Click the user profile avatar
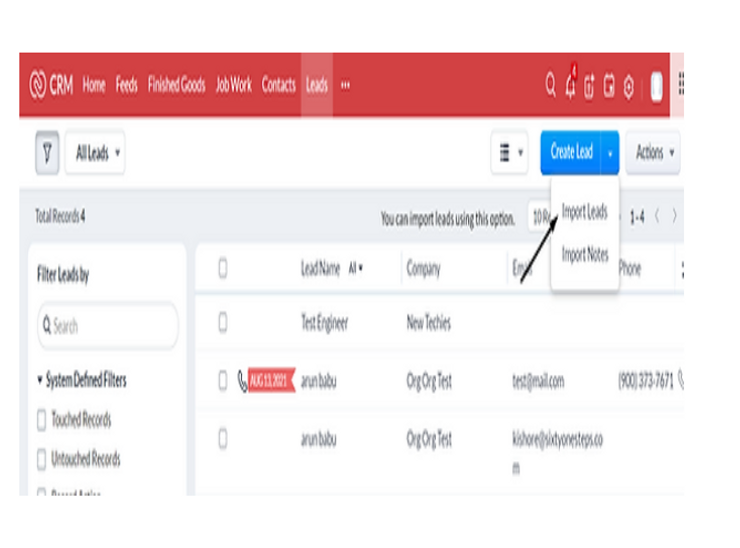 tap(656, 86)
